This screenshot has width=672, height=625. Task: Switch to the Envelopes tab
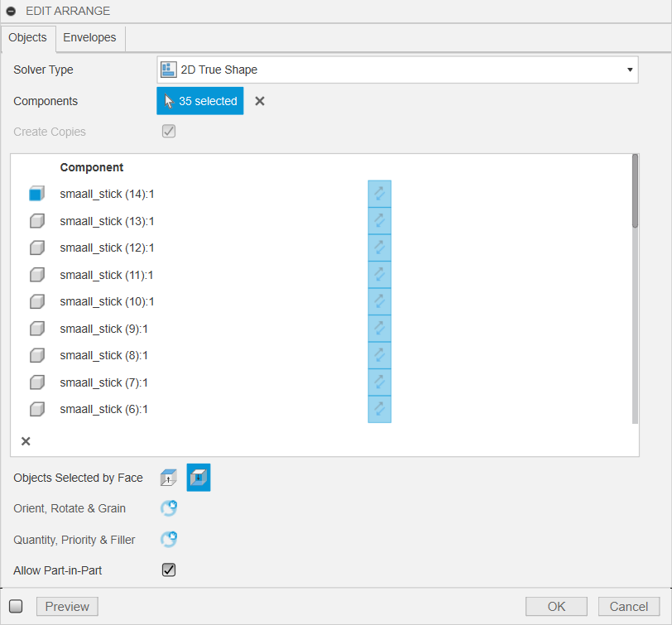click(90, 38)
